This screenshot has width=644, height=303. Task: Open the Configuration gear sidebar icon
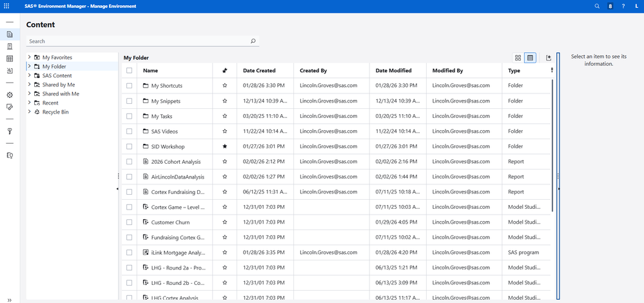[x=10, y=95]
